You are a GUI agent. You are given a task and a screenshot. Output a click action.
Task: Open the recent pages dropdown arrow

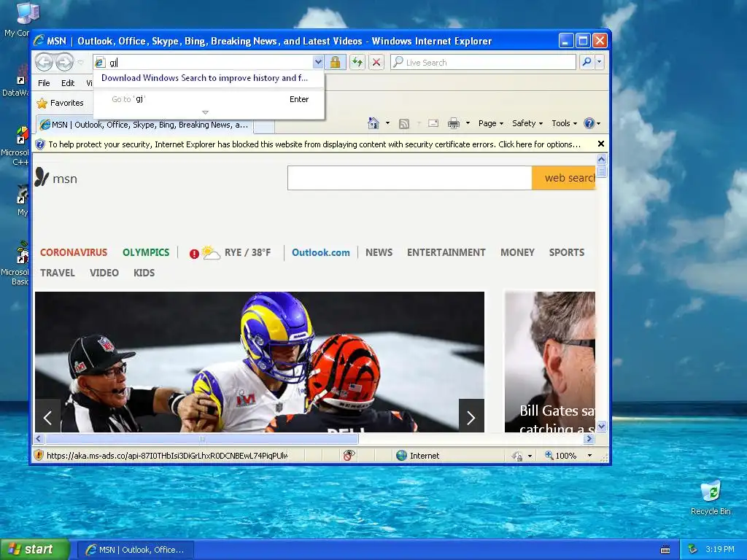coord(80,63)
